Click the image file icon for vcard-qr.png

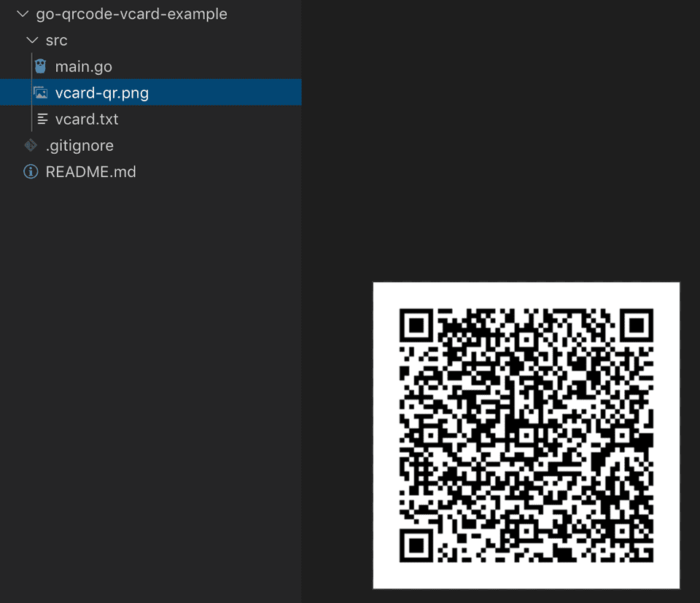pos(41,93)
